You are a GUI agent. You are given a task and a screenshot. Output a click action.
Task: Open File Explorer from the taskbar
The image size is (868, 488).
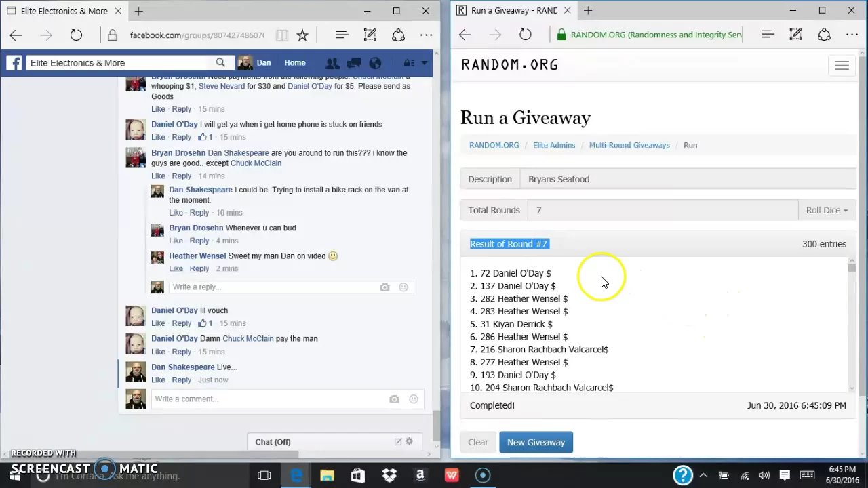tap(327, 476)
